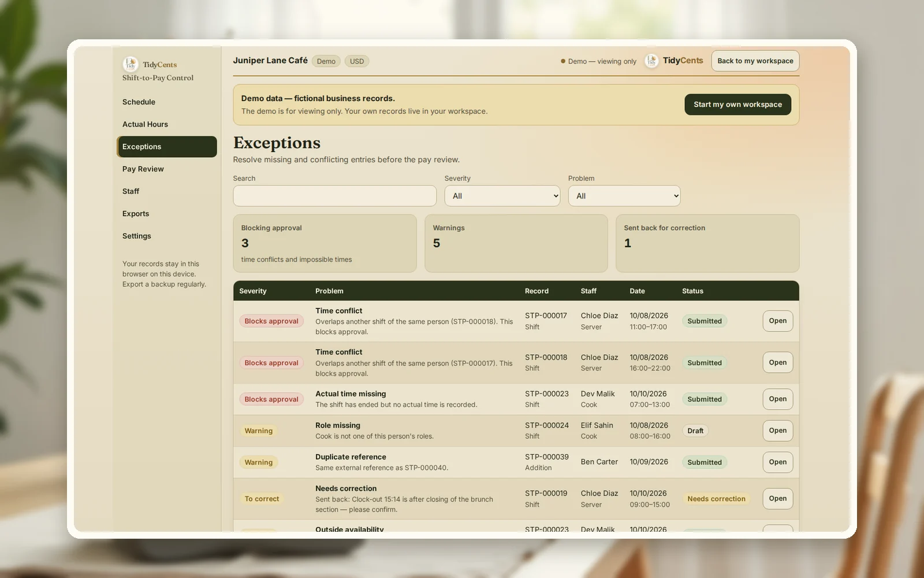Open Settings from the sidebar
The width and height of the screenshot is (924, 578).
pyautogui.click(x=166, y=236)
